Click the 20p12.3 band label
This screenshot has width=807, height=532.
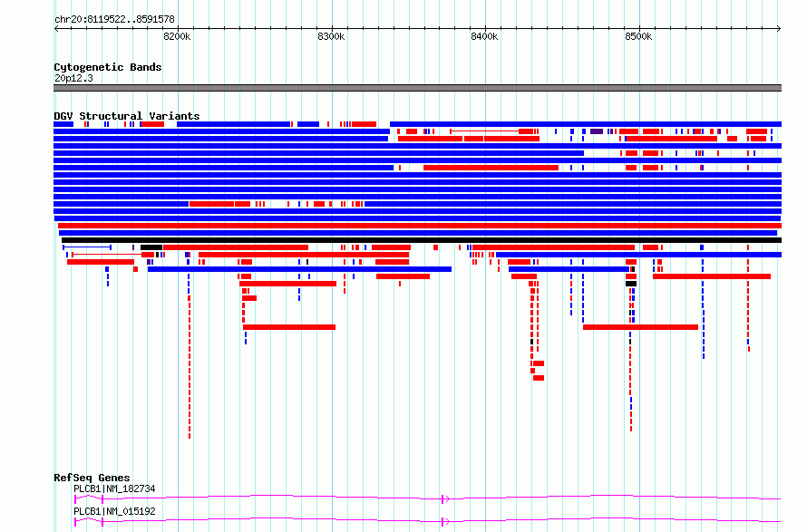coord(73,78)
